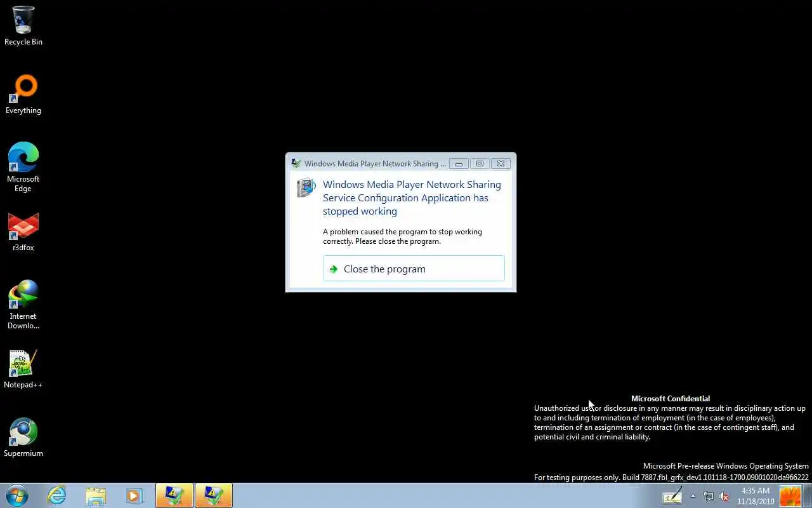Launch Internet Explorer from the taskbar
812x508 pixels.
57,495
